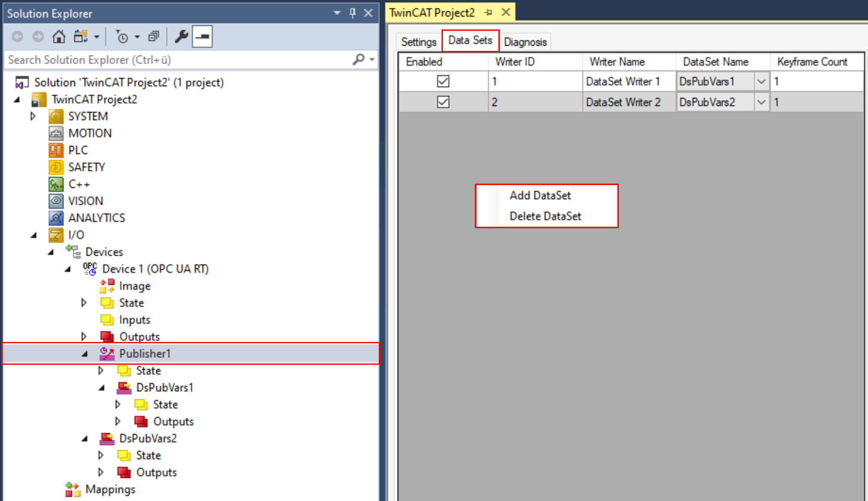Select the Mappings node icon

(73, 489)
